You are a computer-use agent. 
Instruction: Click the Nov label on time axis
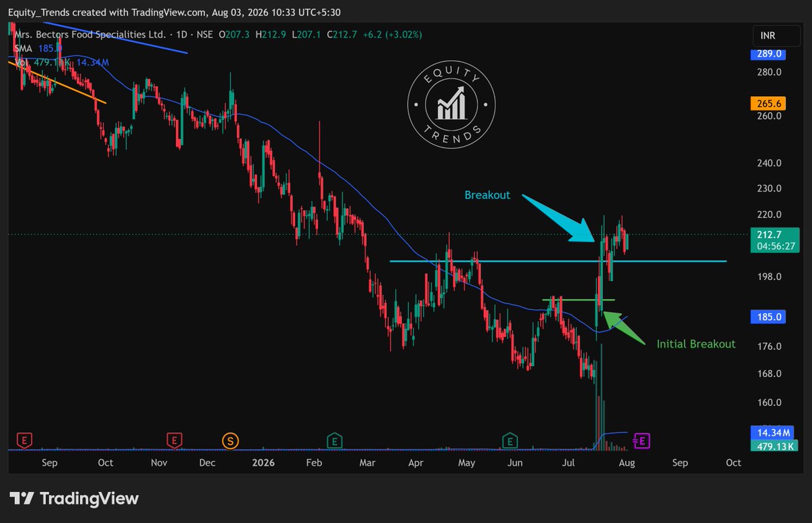[158, 463]
